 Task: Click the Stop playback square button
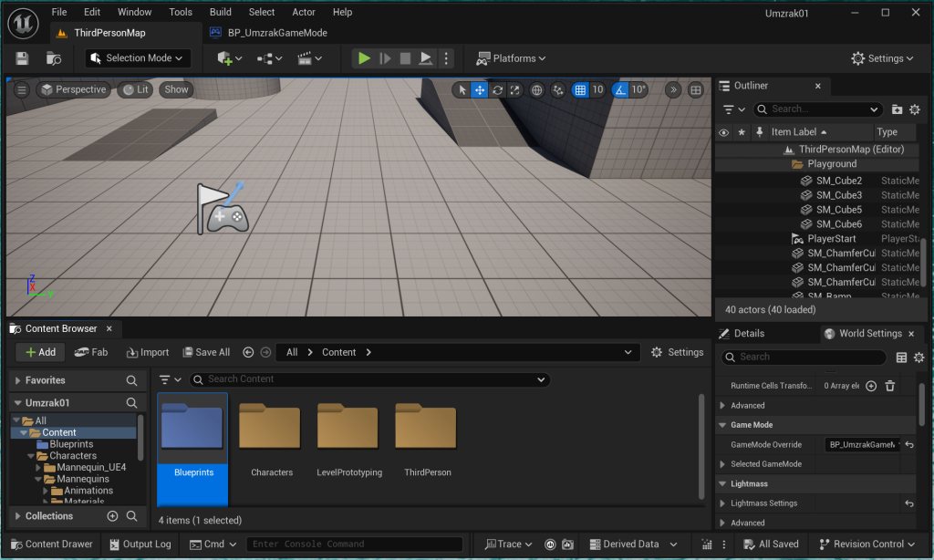pyautogui.click(x=405, y=57)
